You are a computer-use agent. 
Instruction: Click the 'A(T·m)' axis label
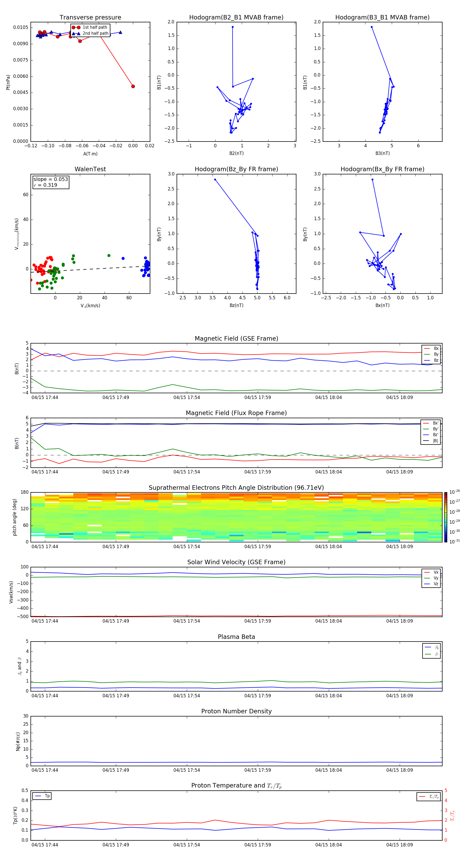click(90, 154)
